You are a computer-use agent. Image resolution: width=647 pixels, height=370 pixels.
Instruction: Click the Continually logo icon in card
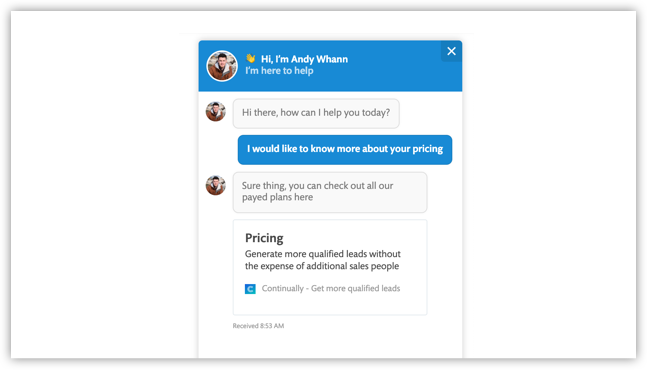point(250,289)
